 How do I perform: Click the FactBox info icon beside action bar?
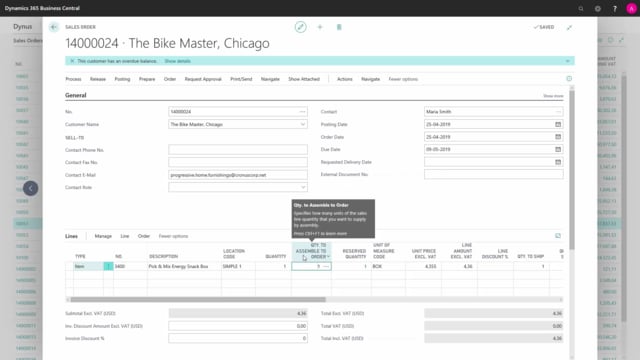point(569,78)
